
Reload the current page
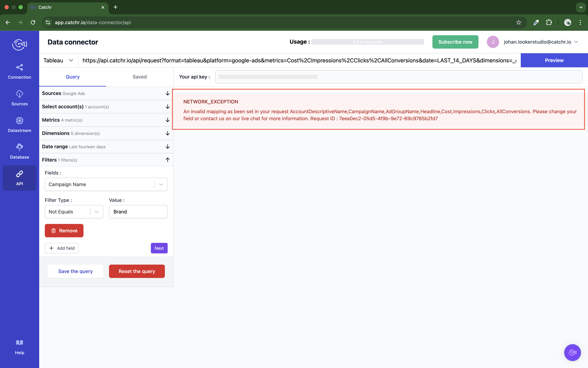click(x=33, y=22)
